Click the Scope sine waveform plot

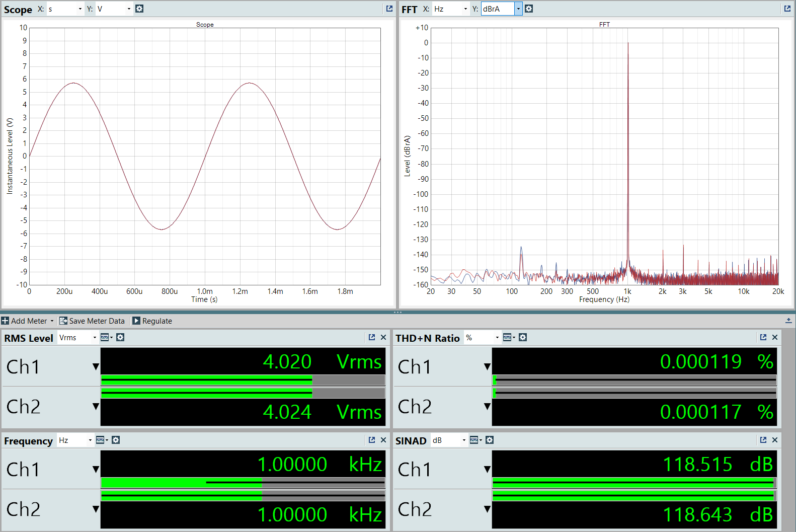pyautogui.click(x=205, y=156)
